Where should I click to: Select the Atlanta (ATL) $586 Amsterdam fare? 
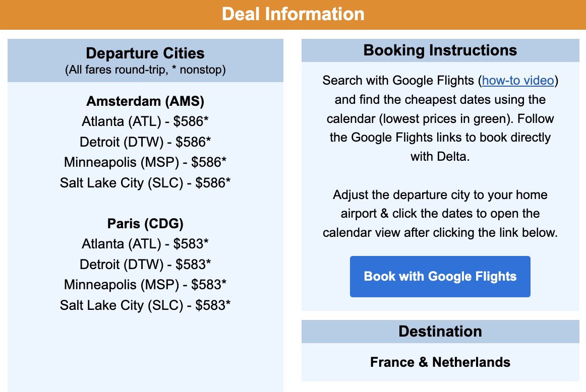(x=145, y=121)
